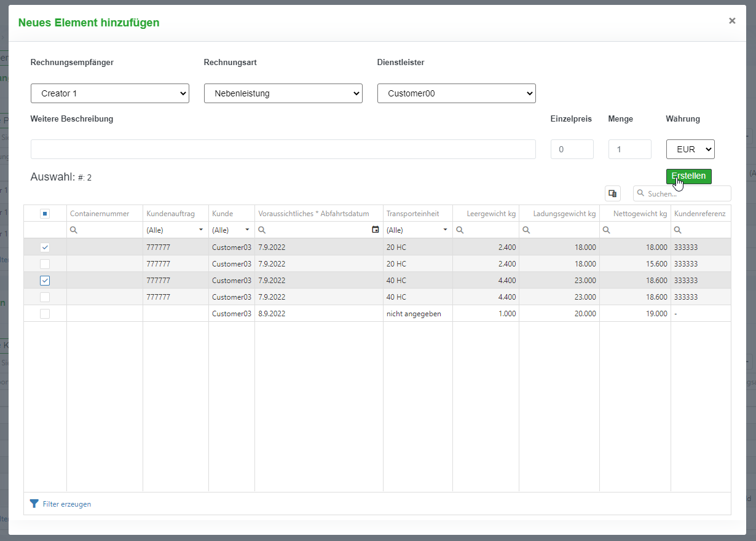Open the Rechnungsempfänger dropdown
This screenshot has width=756, height=541.
(110, 93)
